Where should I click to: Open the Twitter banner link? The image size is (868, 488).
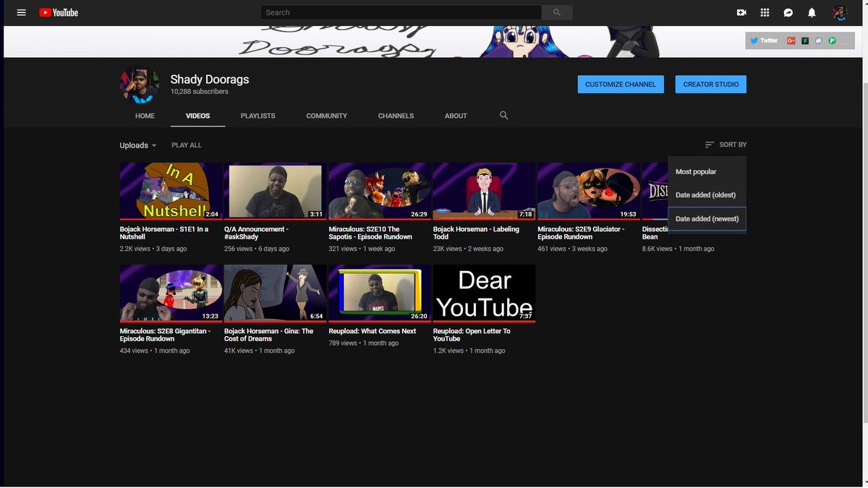pos(764,40)
